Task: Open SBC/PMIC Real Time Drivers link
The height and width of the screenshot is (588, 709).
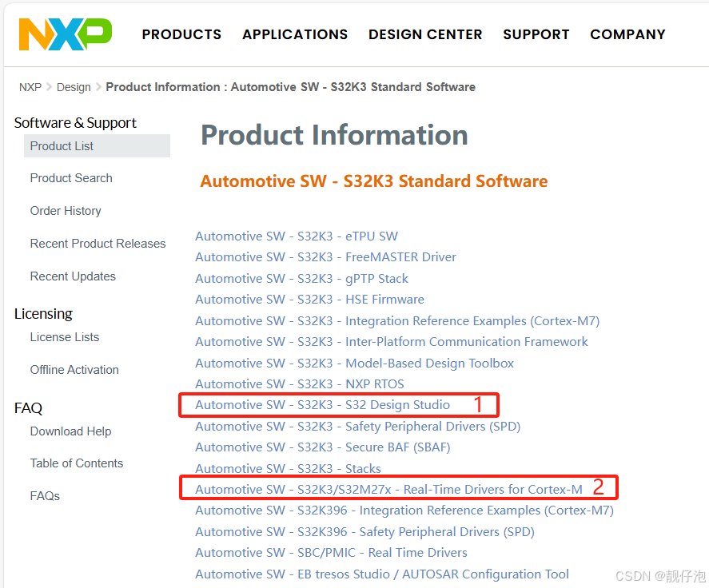Action: 331,552
